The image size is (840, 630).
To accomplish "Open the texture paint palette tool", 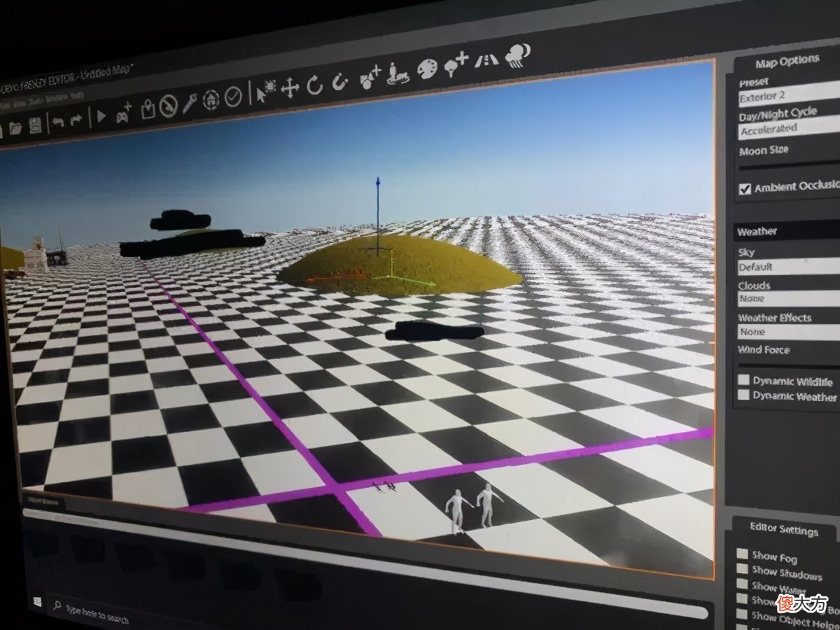I will pos(427,69).
